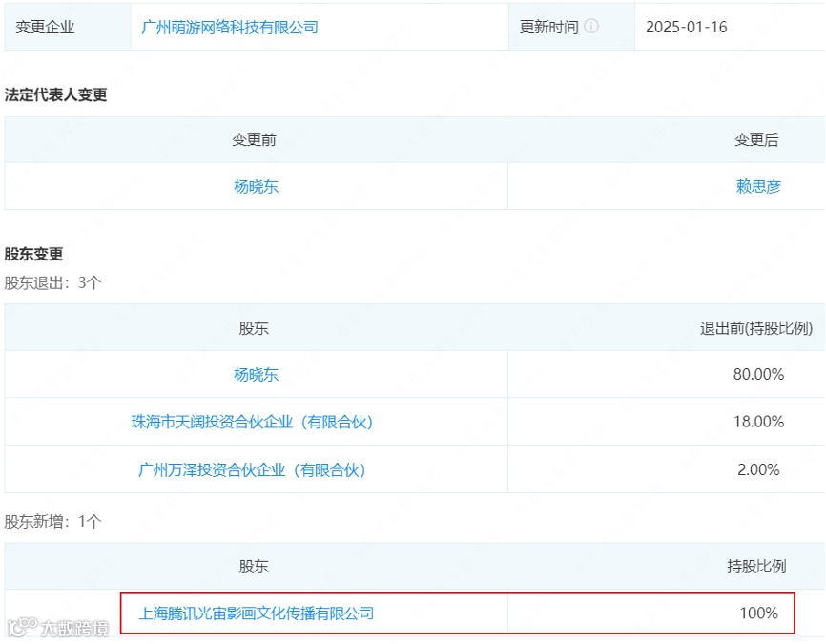The image size is (826, 644).
Task: Click the 退出前(持股比例) column header
Action: tap(756, 328)
